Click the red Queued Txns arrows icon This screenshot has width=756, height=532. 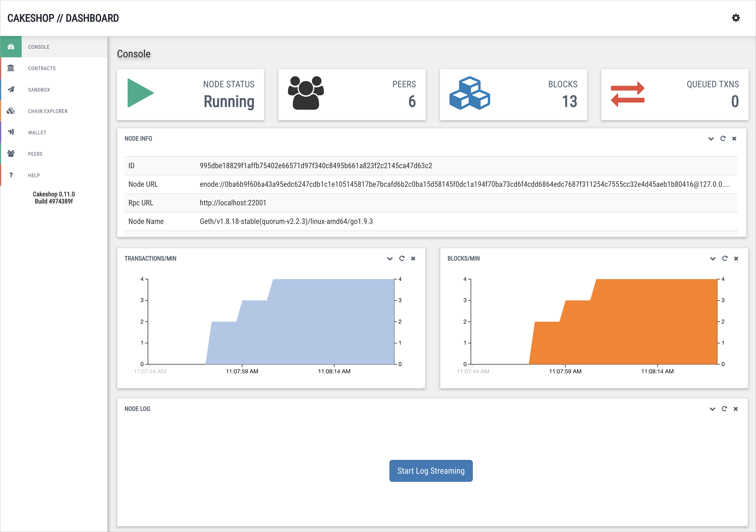point(627,94)
